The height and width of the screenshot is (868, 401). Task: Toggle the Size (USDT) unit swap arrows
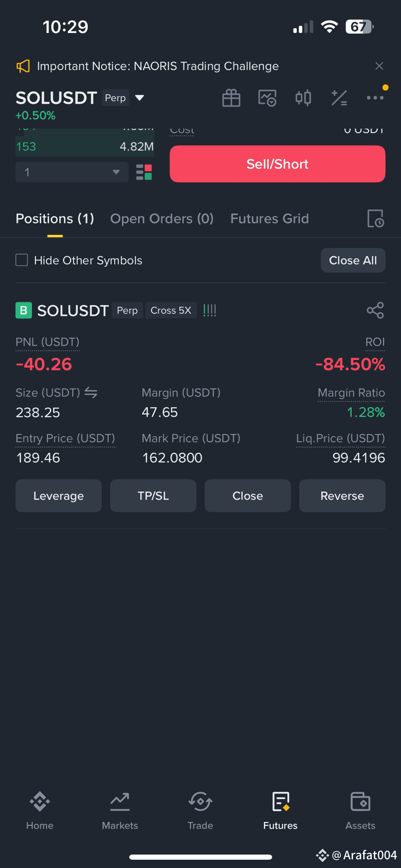coord(91,392)
